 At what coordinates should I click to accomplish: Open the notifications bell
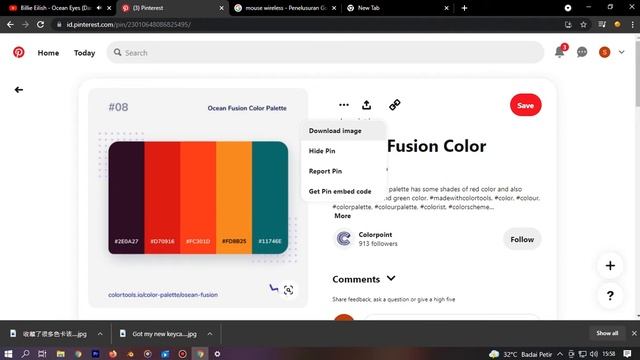(560, 52)
